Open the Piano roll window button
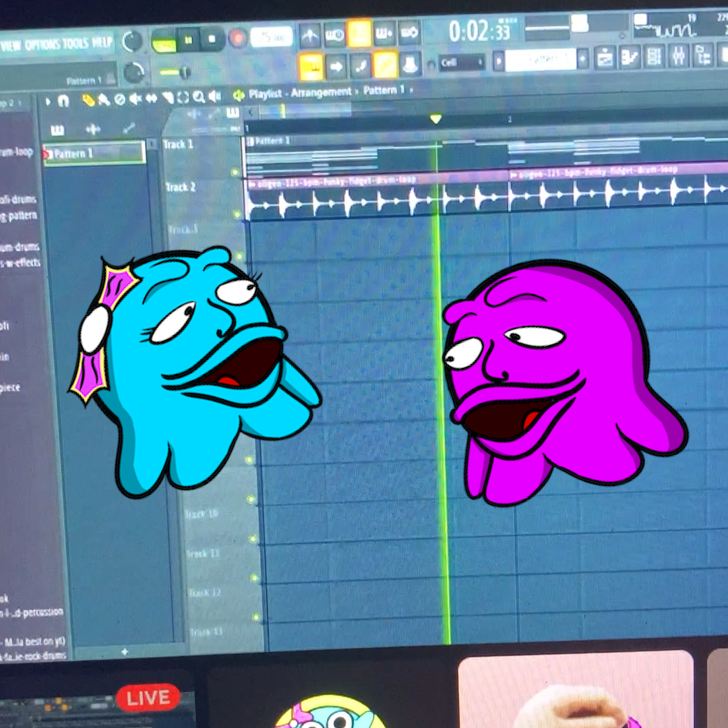The image size is (728, 728). pos(630,58)
